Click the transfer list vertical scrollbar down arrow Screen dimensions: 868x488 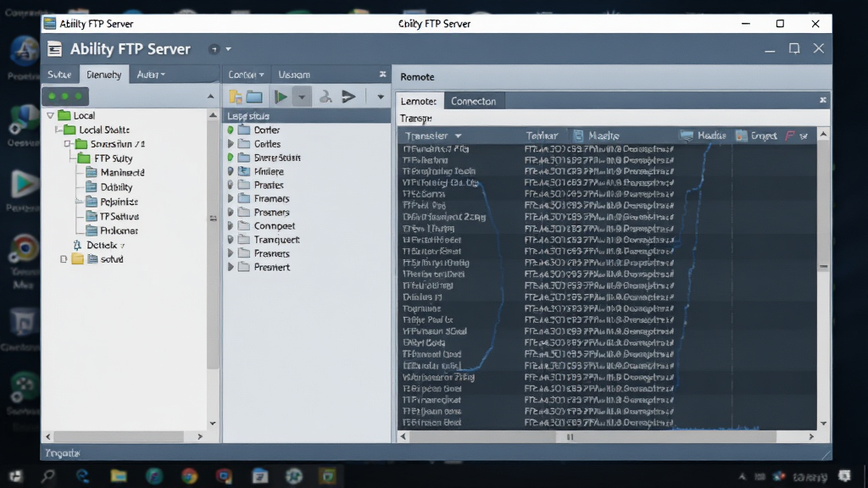823,424
